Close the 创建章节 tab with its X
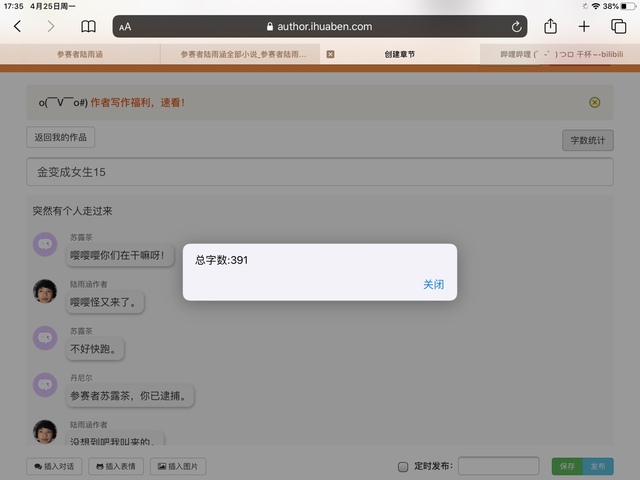640x480 pixels. tap(331, 55)
